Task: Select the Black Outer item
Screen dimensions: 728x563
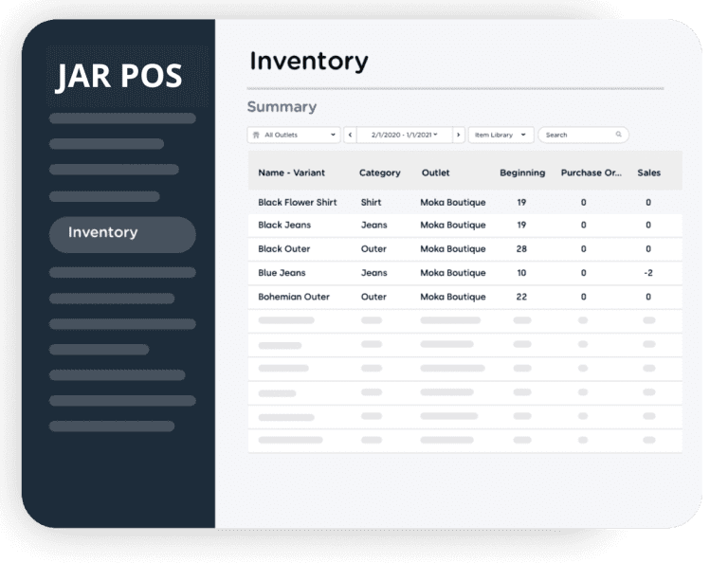Action: click(284, 249)
